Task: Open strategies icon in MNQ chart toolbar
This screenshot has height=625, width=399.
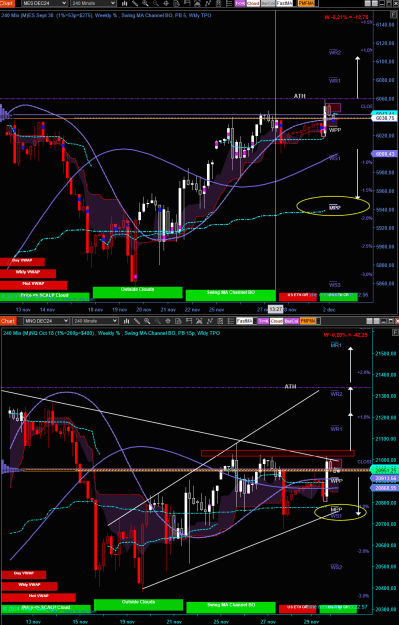Action: (220, 321)
